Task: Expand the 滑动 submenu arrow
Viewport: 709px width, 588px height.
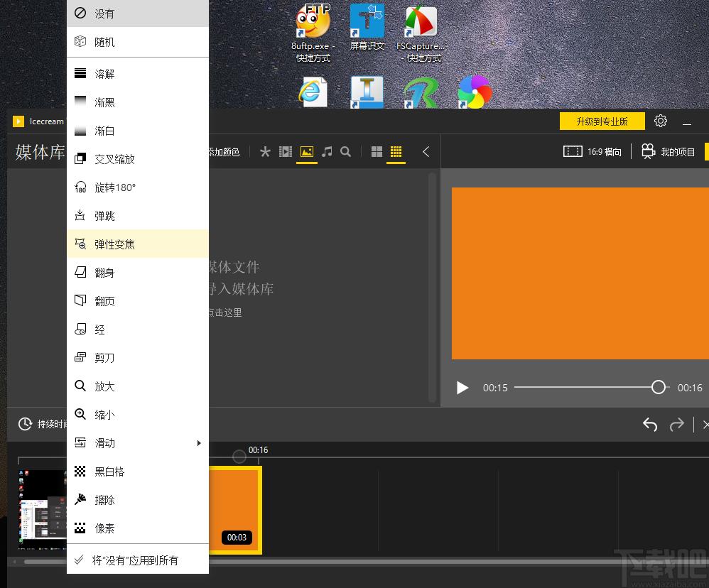Action: [x=199, y=443]
